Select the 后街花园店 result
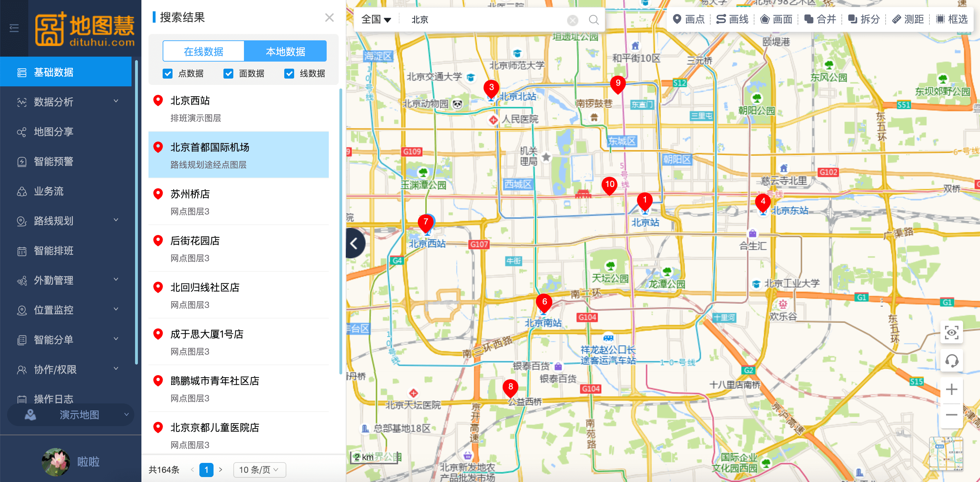 (239, 249)
